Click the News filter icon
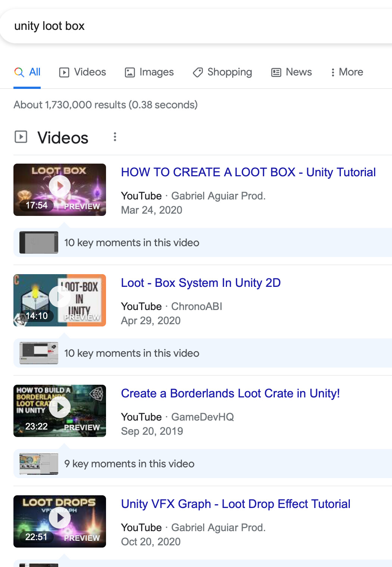Viewport: 392px width, 567px height. [276, 72]
